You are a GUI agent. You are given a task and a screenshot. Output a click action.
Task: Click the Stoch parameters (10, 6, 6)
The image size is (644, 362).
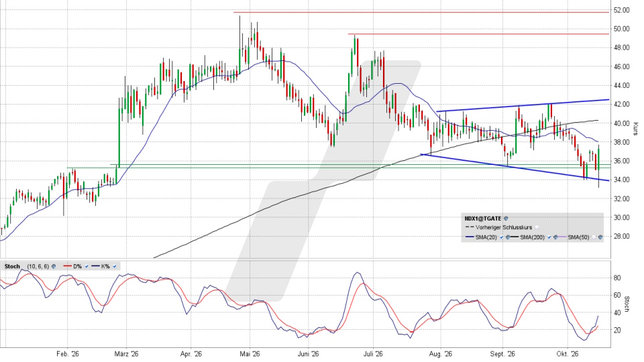38,266
